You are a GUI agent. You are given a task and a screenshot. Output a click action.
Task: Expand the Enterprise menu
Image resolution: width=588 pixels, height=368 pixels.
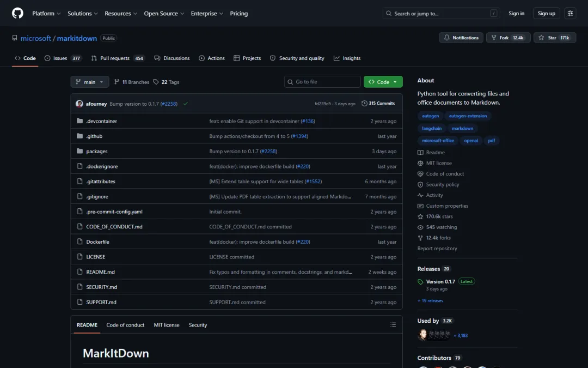tap(207, 13)
